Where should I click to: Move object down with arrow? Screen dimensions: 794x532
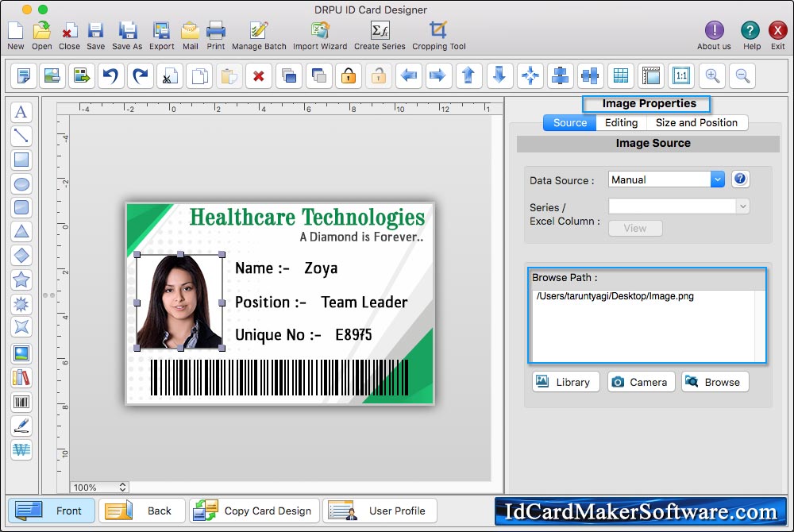click(499, 76)
